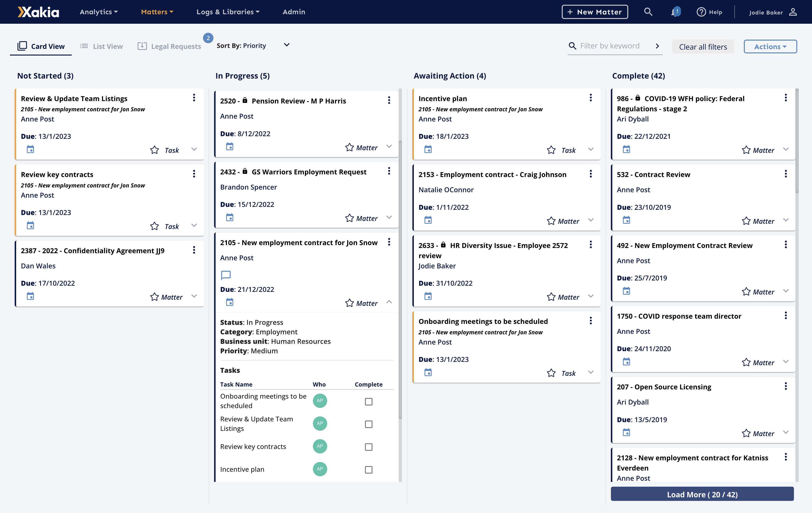Click the notifications bell icon
Image resolution: width=812 pixels, height=513 pixels.
[x=675, y=11]
